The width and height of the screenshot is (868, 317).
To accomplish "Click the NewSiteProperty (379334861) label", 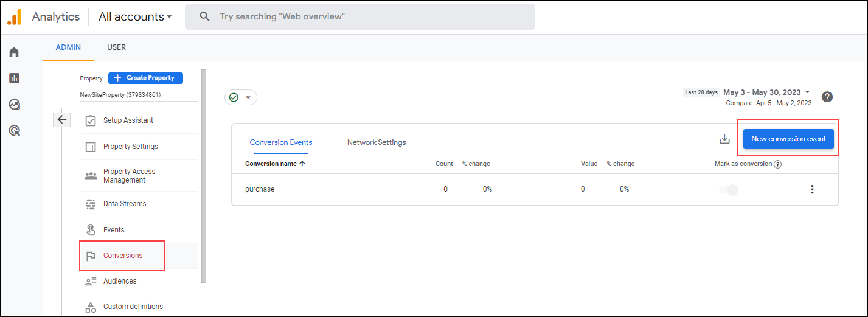I will (x=120, y=95).
